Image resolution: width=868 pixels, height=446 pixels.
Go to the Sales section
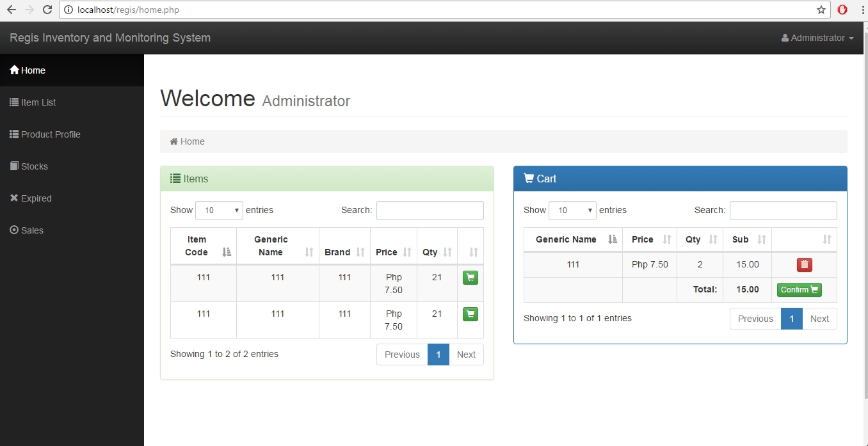(72, 230)
